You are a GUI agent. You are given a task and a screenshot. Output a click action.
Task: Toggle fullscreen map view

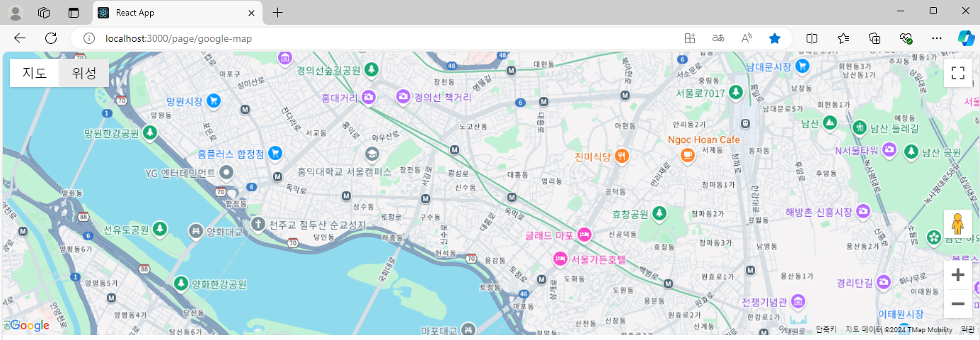pyautogui.click(x=958, y=73)
